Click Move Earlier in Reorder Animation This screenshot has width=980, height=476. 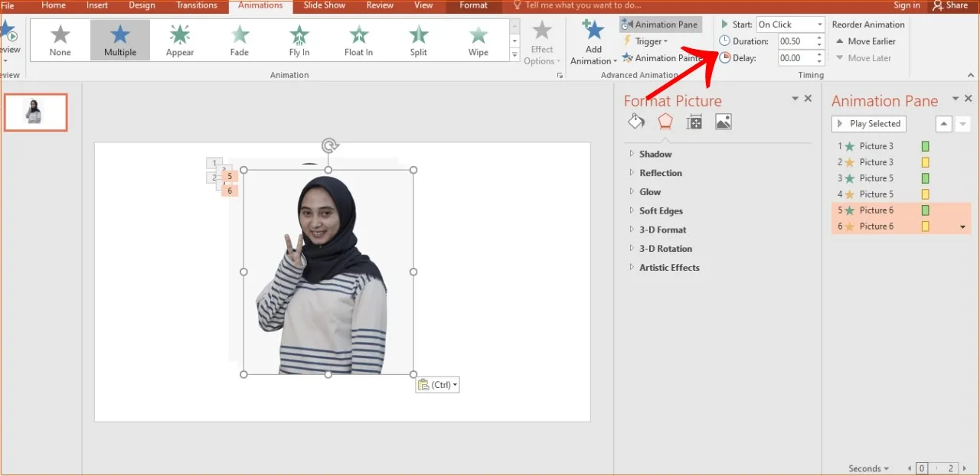click(x=865, y=41)
